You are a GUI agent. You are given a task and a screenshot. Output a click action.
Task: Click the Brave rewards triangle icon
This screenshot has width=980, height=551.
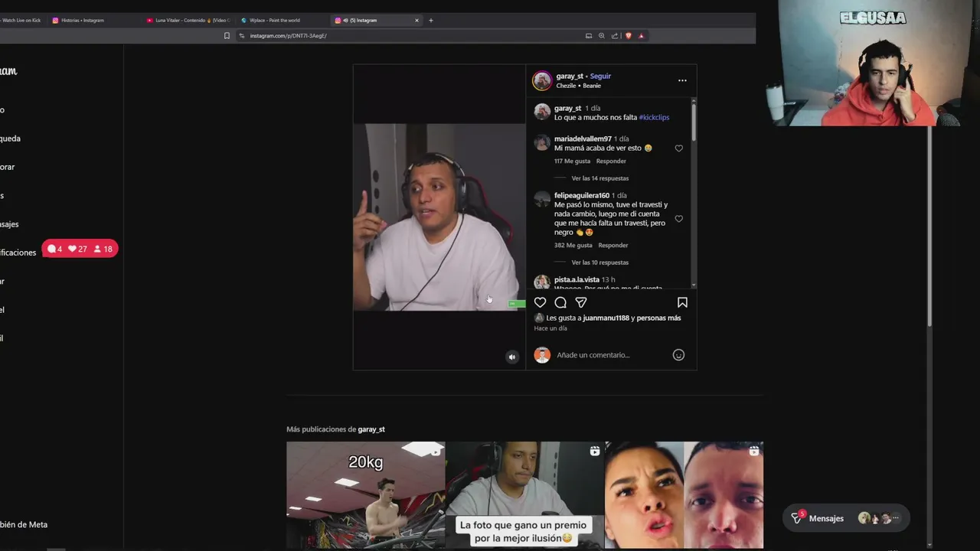[641, 36]
